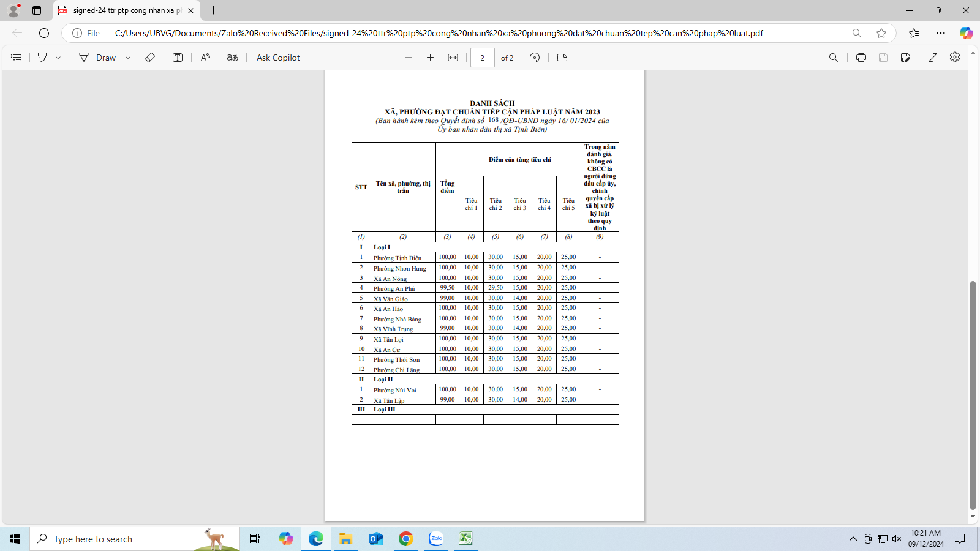The image size is (980, 551).
Task: Click the Save as icon
Action: coord(905,58)
